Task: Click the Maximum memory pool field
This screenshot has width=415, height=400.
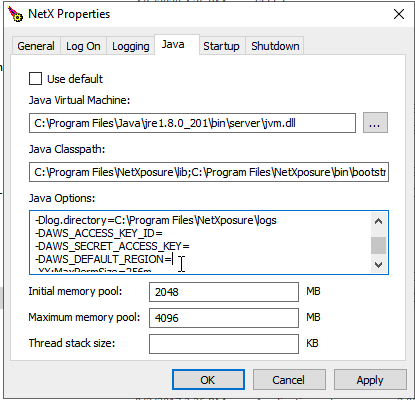Action: (224, 318)
